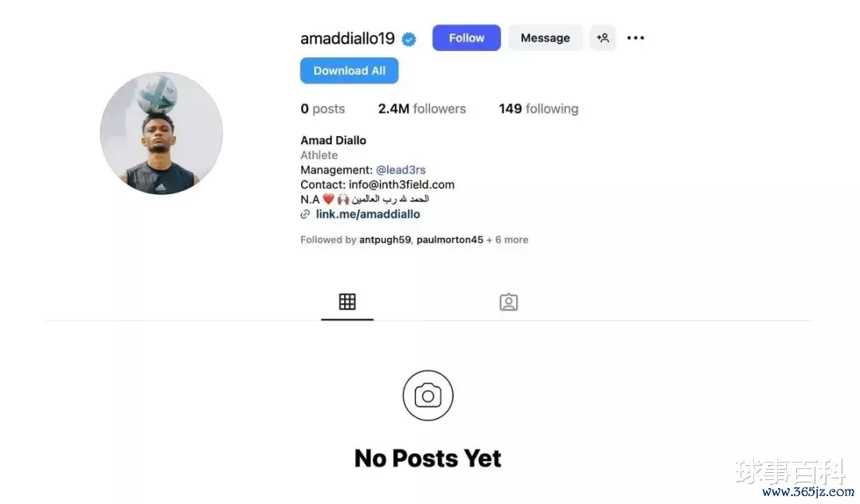Switch to the tagged photos tab
This screenshot has height=504, width=860.
pos(508,303)
